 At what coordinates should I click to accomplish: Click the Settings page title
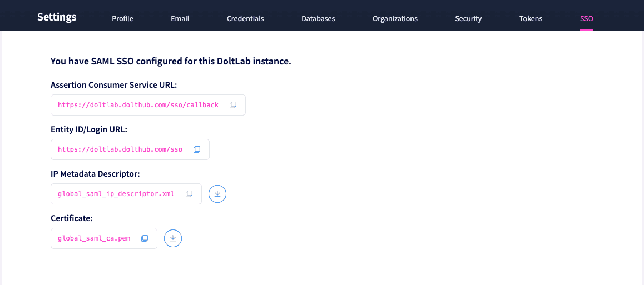57,17
